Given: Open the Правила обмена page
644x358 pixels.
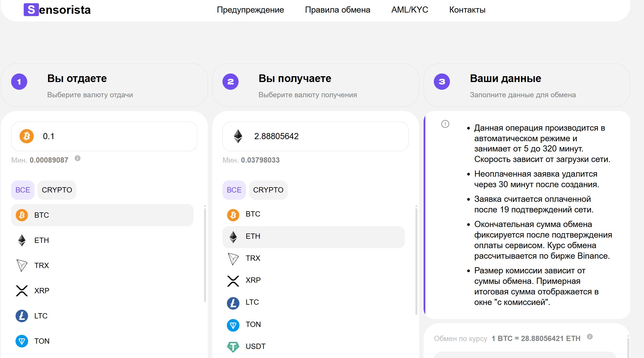Looking at the screenshot, I should 338,10.
